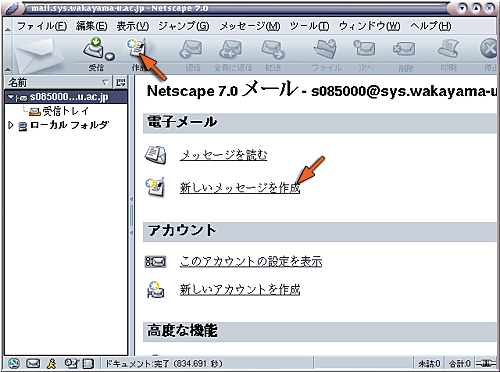Click the Stop (停止) toolbar icon

click(x=489, y=49)
